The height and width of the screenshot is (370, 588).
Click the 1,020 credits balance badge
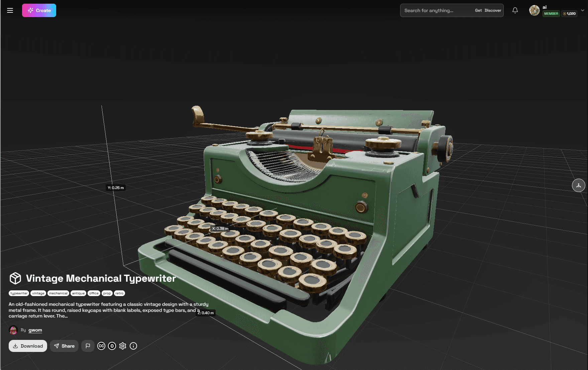point(569,14)
